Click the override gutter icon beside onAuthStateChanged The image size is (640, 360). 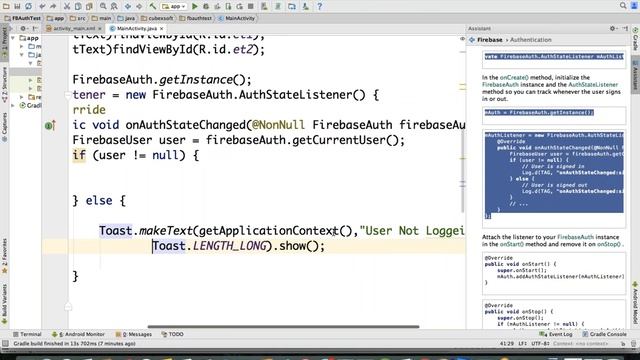pos(50,126)
